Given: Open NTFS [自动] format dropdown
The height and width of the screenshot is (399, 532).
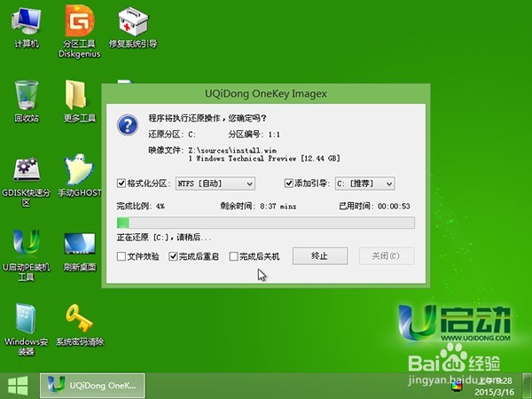Looking at the screenshot, I should tap(215, 184).
